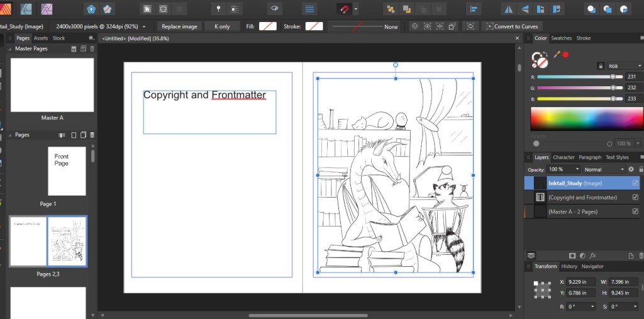Click the color picker eyedropper icon
The width and height of the screenshot is (644, 319).
coord(557,55)
